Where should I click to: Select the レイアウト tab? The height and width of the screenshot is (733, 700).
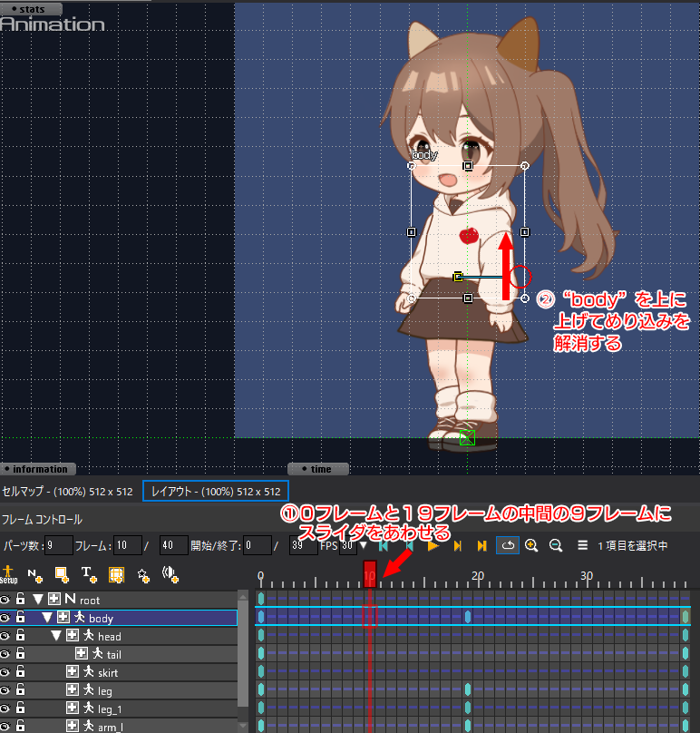click(x=216, y=492)
